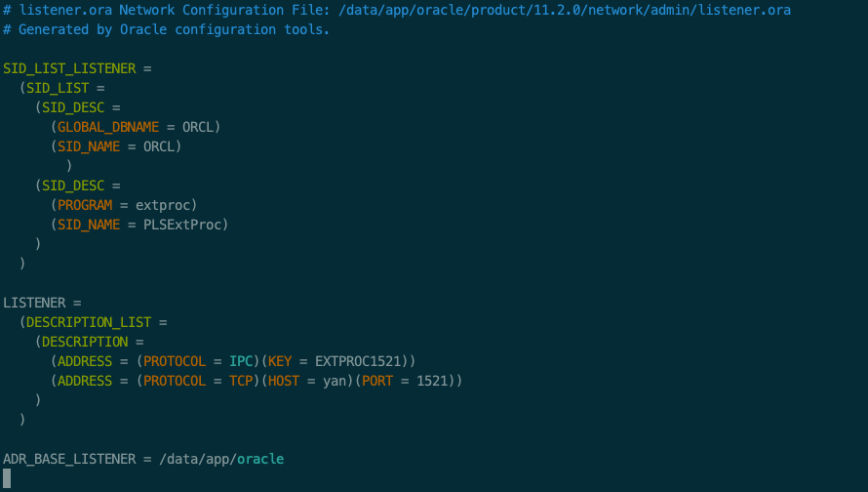Image resolution: width=868 pixels, height=492 pixels.
Task: Click the PLSExtProc SID name value
Action: 182,225
